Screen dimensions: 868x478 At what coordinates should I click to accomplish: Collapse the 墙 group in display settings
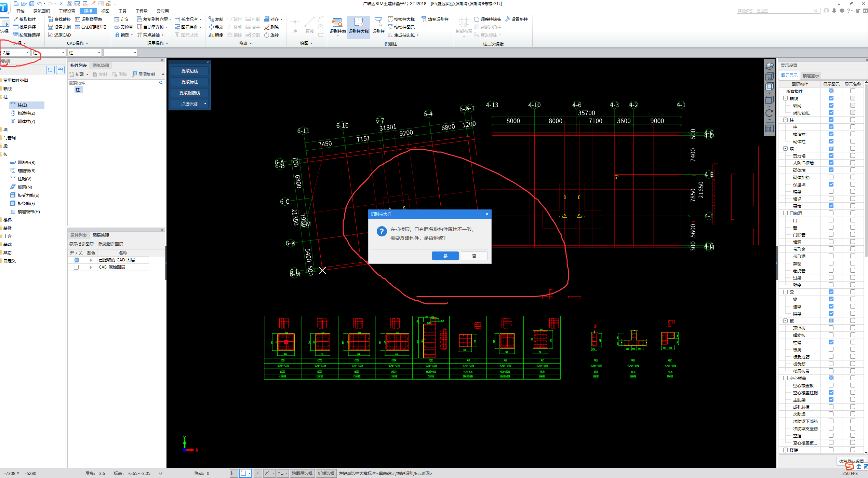tap(786, 149)
